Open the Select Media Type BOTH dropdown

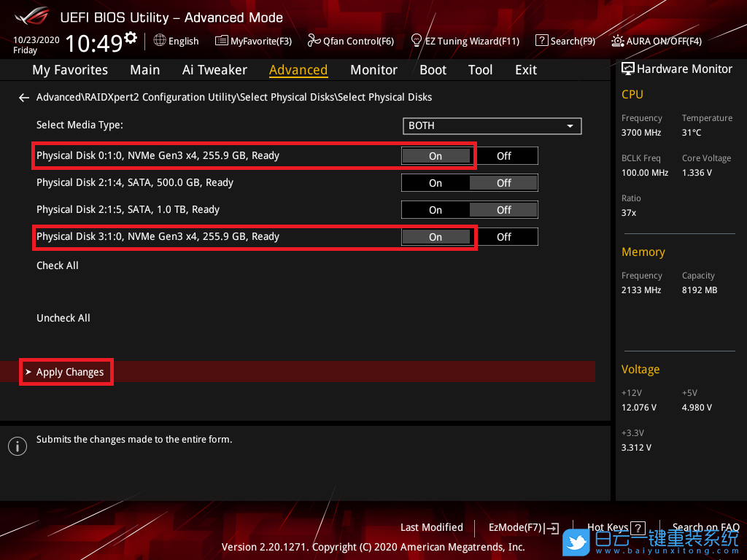[492, 126]
